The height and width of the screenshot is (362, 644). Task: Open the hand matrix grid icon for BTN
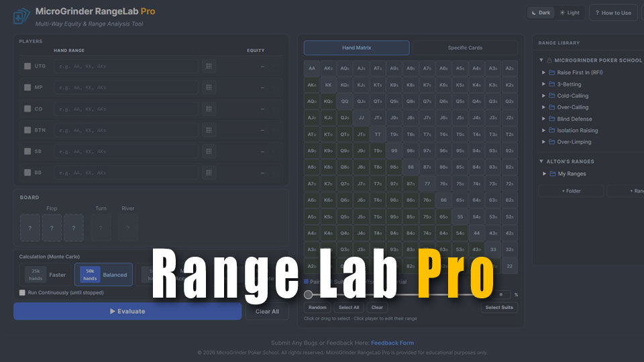click(x=209, y=130)
